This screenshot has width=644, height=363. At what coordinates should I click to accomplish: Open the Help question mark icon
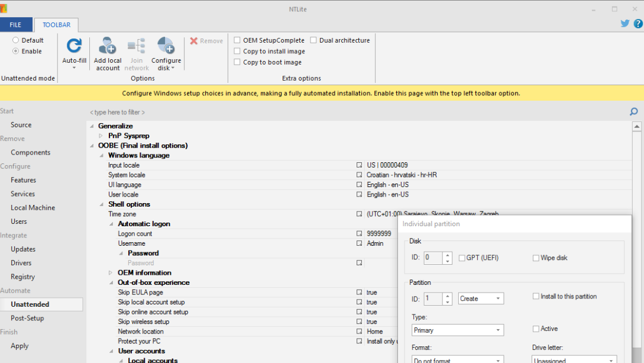(x=638, y=24)
